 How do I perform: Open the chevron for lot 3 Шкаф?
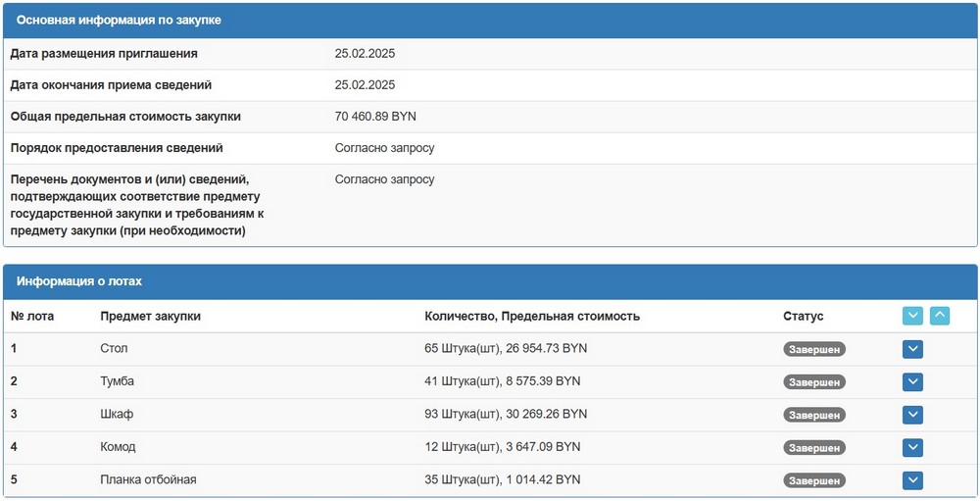point(912,415)
